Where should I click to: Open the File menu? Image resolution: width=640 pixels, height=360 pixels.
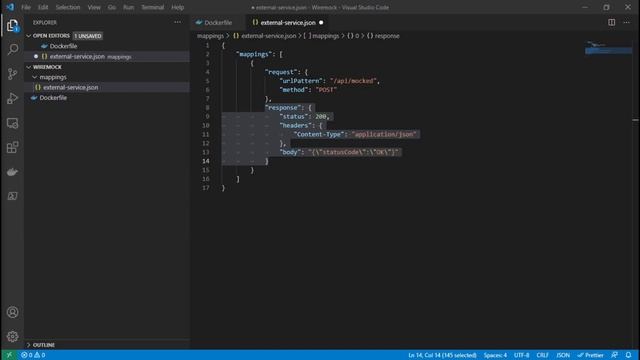click(x=26, y=7)
